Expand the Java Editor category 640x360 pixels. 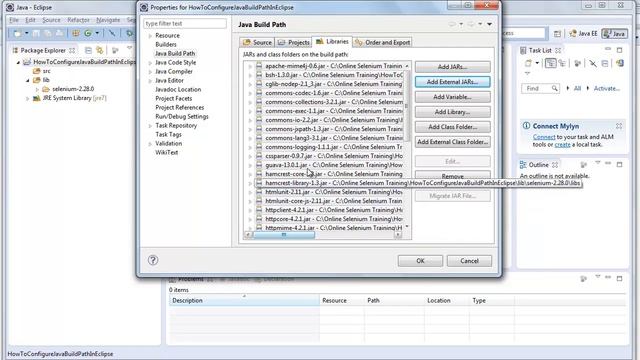click(150, 81)
